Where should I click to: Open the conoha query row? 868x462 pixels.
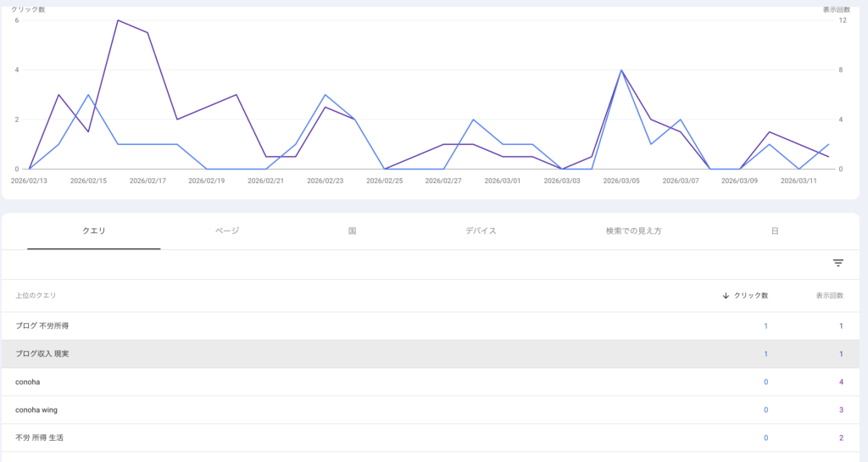[28, 382]
